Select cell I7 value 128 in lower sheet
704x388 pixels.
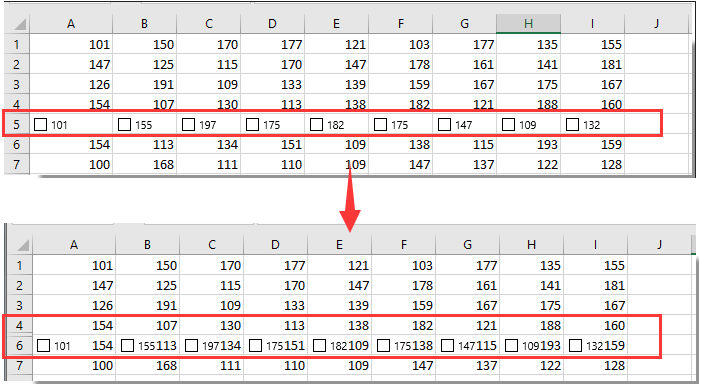(x=595, y=365)
